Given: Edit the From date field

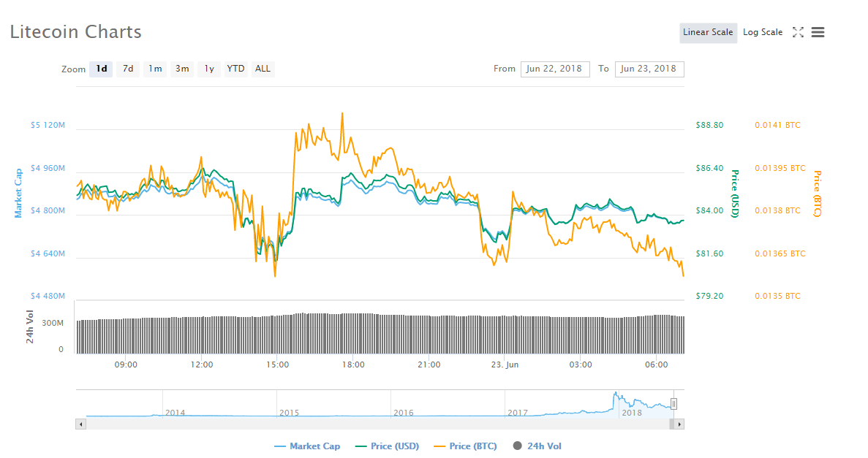Looking at the screenshot, I should pos(555,69).
